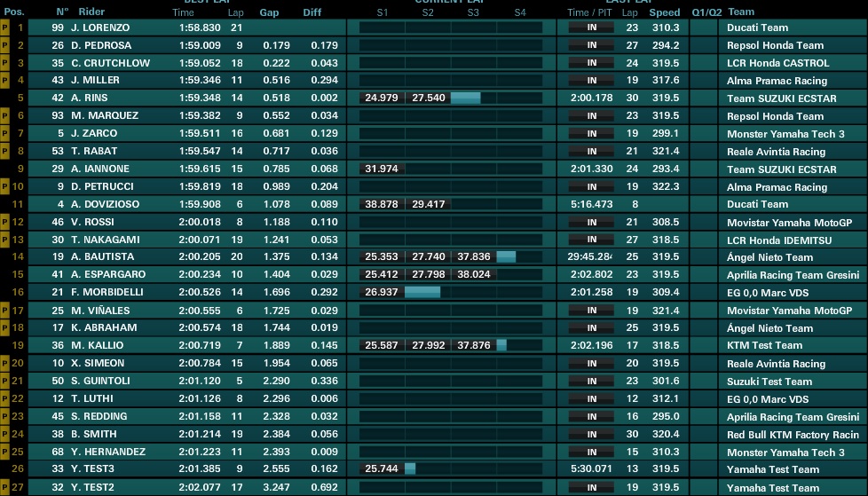Click last lap time 5:16.473

592,204
